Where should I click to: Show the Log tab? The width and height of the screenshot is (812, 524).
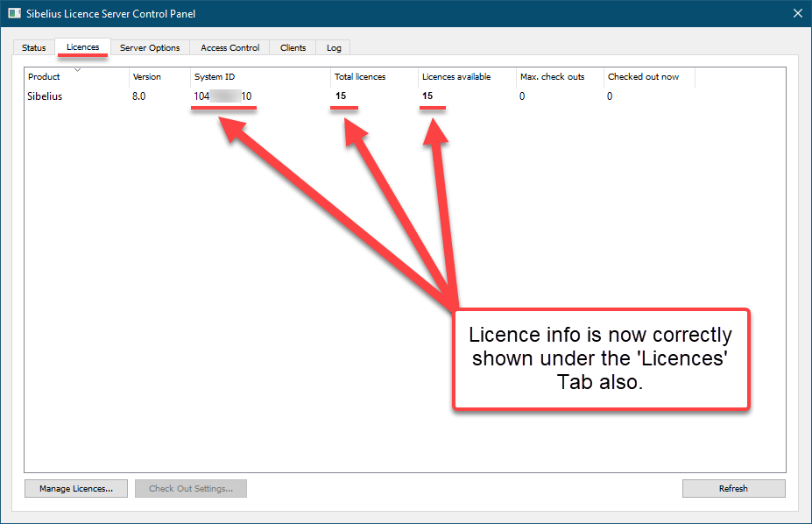334,47
